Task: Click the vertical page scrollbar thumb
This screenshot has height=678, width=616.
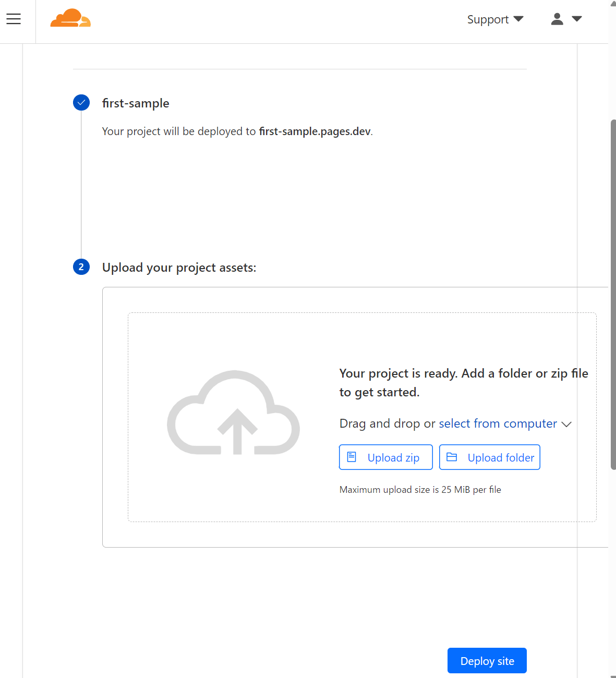Action: coord(613,295)
